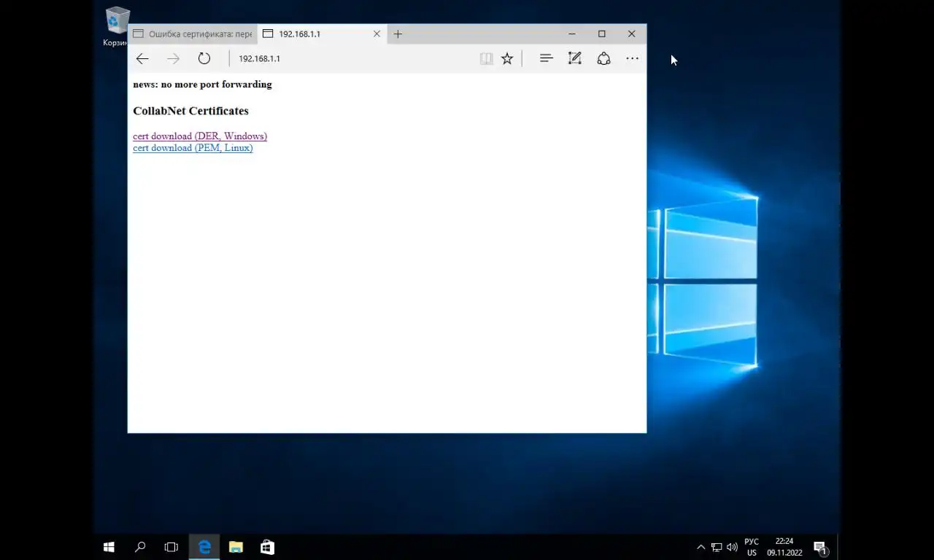The height and width of the screenshot is (560, 934).
Task: Open File Explorer from the taskbar
Action: pos(236,547)
